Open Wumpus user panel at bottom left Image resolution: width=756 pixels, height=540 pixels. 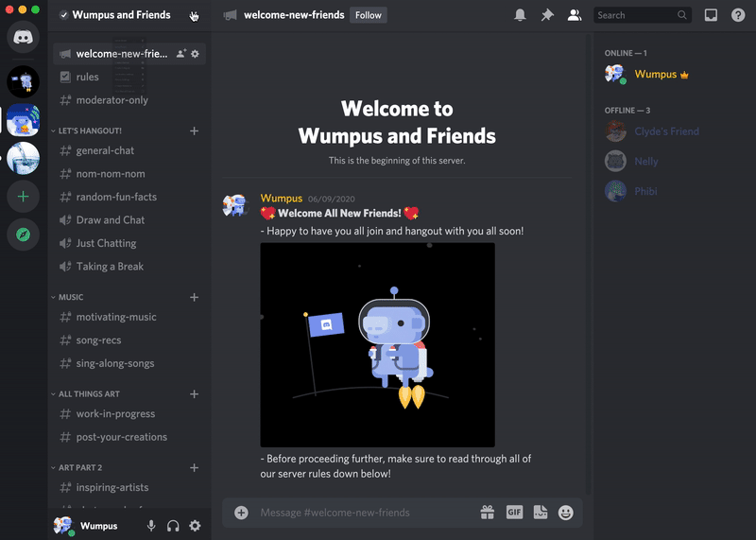[87, 526]
